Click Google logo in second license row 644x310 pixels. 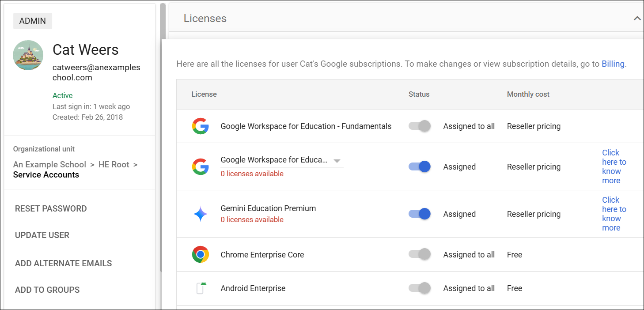click(x=200, y=167)
